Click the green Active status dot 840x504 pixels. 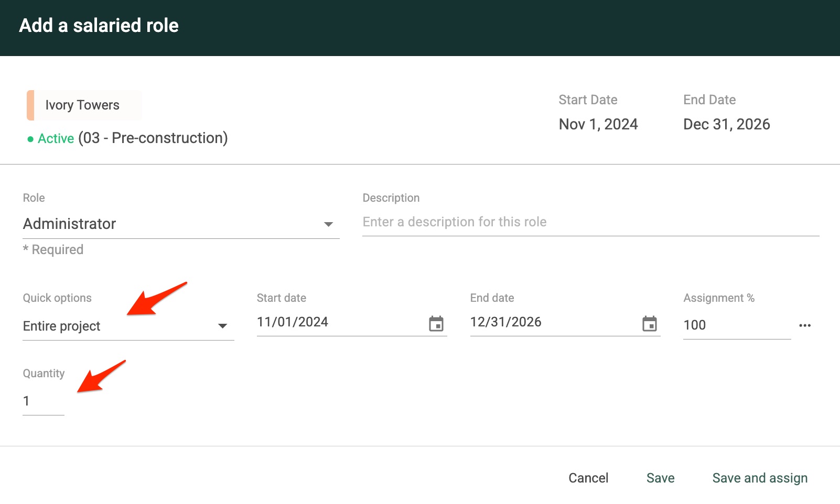point(30,139)
